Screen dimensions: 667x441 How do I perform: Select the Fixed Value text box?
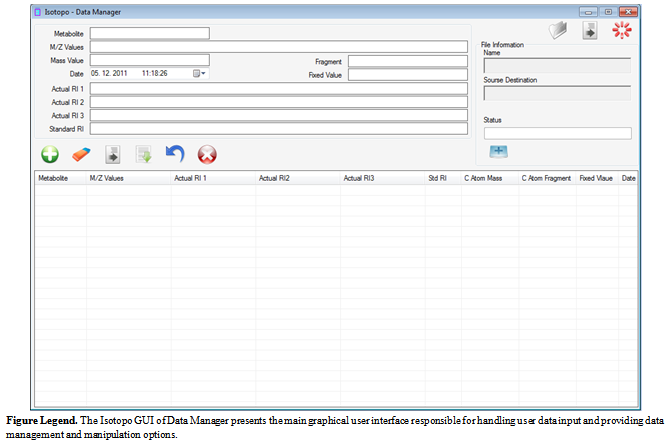(x=407, y=74)
